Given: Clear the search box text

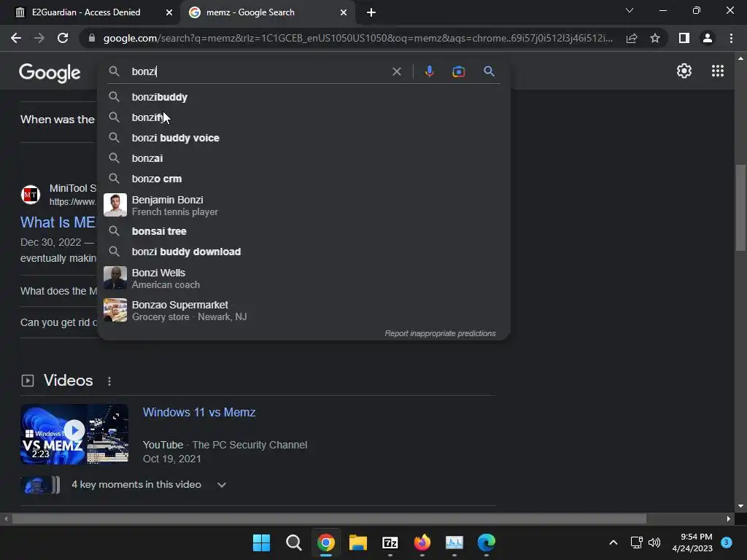Looking at the screenshot, I should click(x=396, y=71).
